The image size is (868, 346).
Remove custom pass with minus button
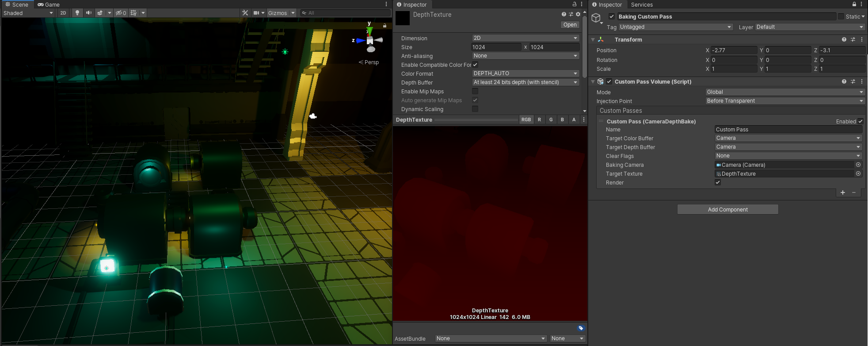854,192
